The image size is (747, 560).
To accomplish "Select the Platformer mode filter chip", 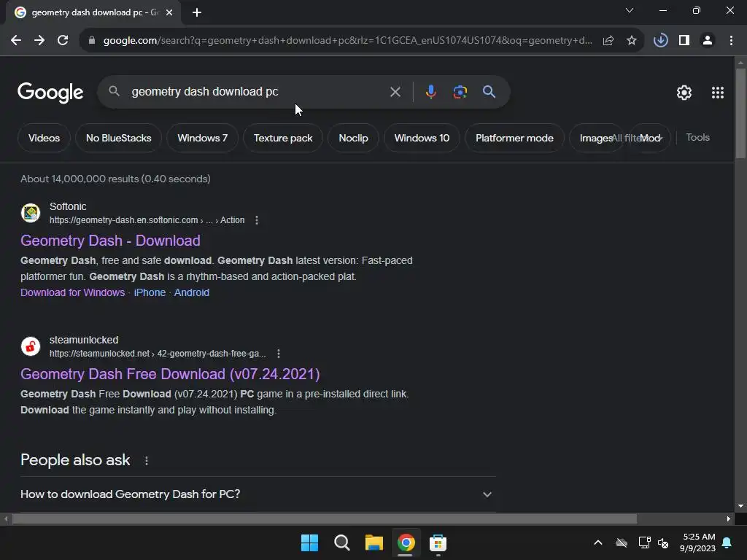I will click(x=514, y=138).
